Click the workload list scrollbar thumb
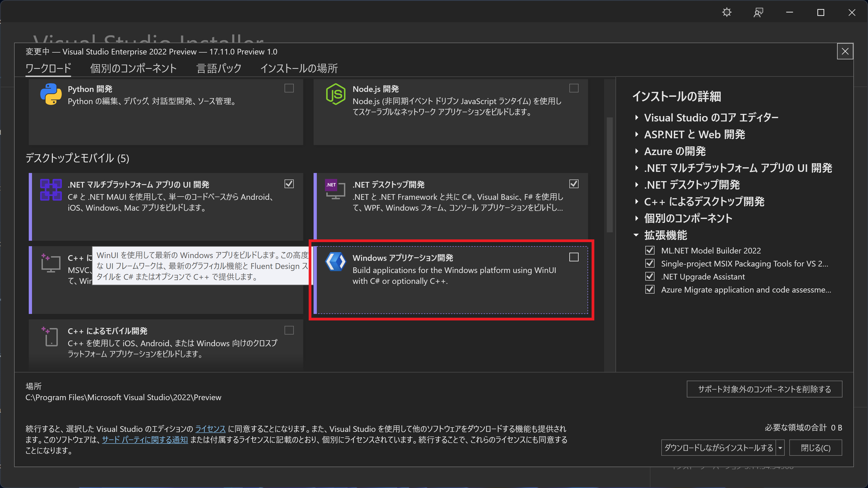Viewport: 868px width, 488px height. pyautogui.click(x=609, y=174)
